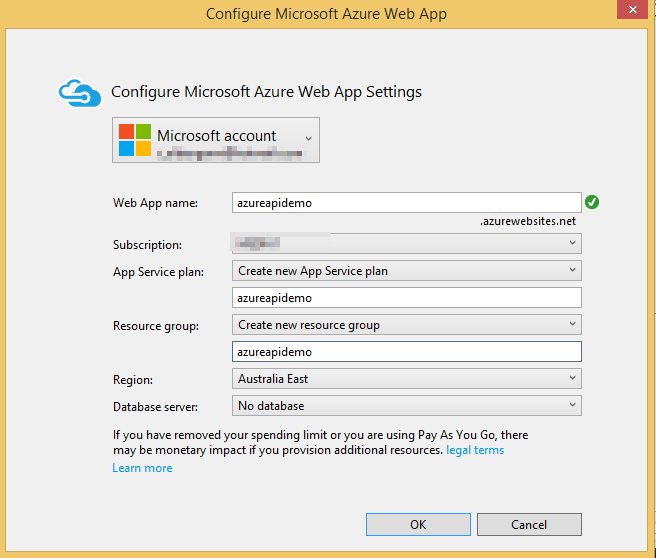656x558 pixels.
Task: Open the Database server dropdown
Action: click(407, 406)
